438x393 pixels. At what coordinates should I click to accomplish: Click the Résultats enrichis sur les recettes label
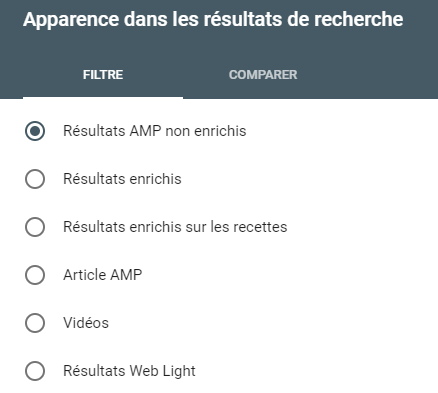click(175, 227)
